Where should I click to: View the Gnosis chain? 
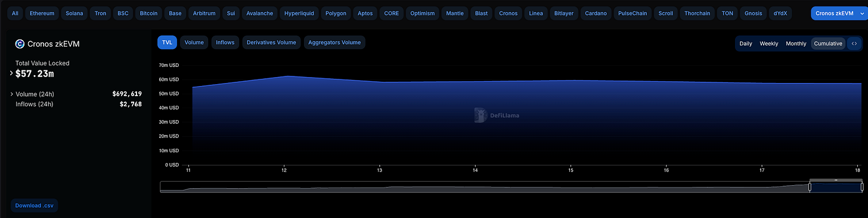point(753,13)
